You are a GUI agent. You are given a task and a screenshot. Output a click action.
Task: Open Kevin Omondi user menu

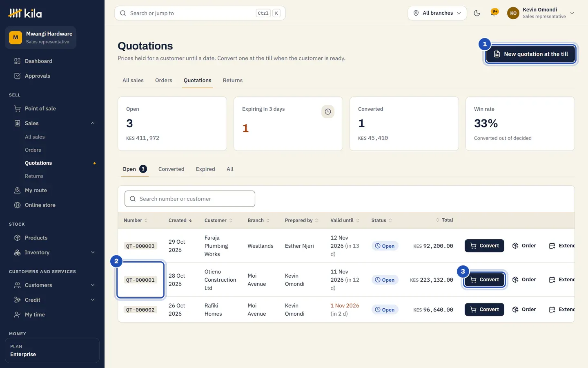(541, 13)
